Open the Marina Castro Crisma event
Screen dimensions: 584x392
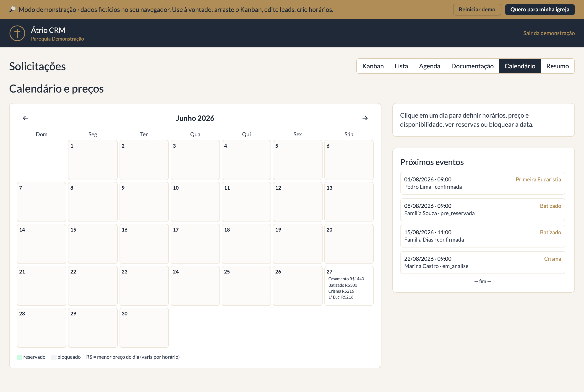(x=482, y=263)
